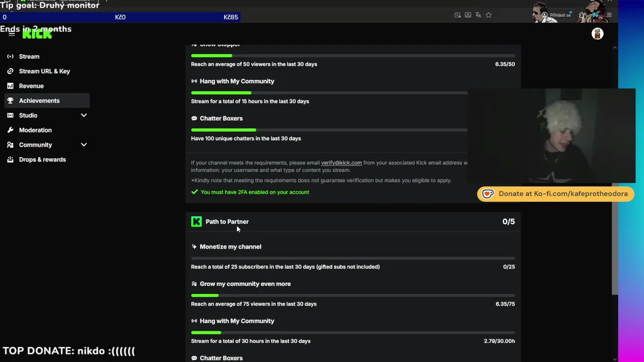
Task: Open Achievements in the sidebar
Action: tap(47, 101)
